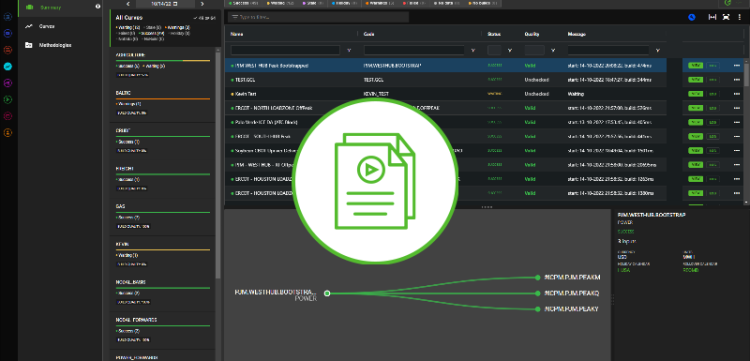Image resolution: width=750 pixels, height=361 pixels.
Task: Open row options ellipsis for Kevin Test
Action: pos(737,94)
